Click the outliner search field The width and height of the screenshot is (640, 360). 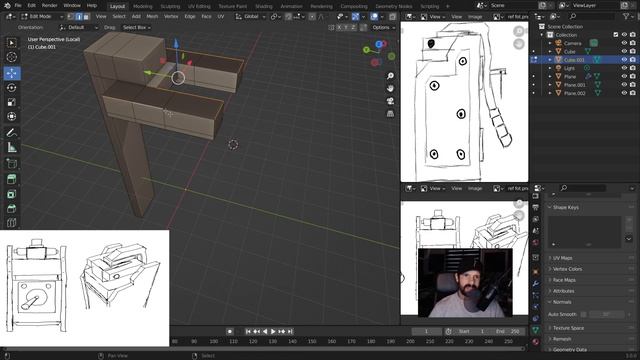point(592,16)
